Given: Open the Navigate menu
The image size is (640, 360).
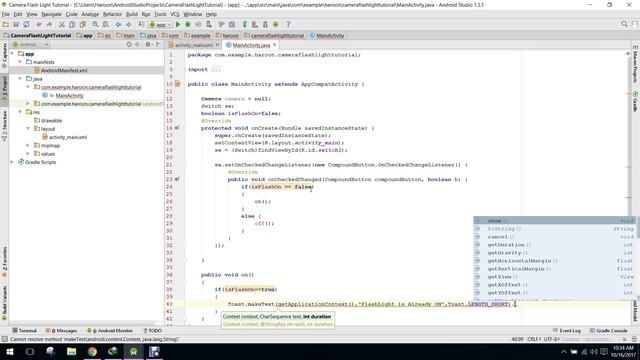Looking at the screenshot, I should [51, 14].
